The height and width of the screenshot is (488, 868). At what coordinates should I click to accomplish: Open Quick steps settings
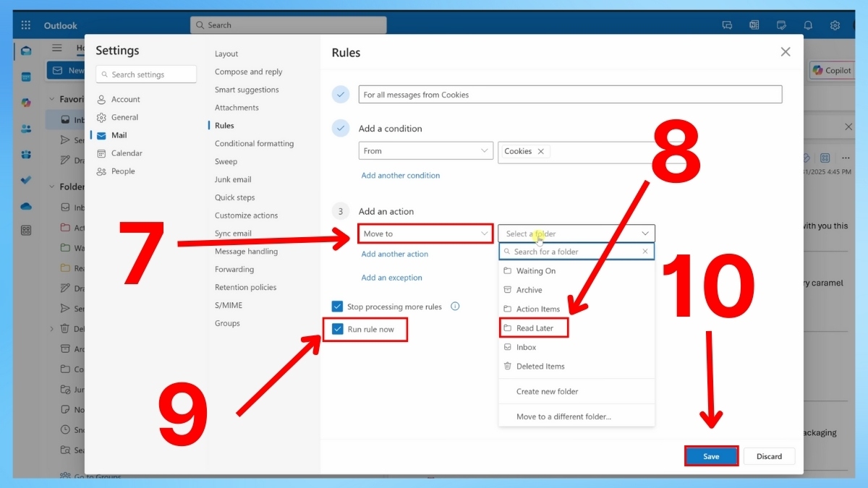coord(235,197)
